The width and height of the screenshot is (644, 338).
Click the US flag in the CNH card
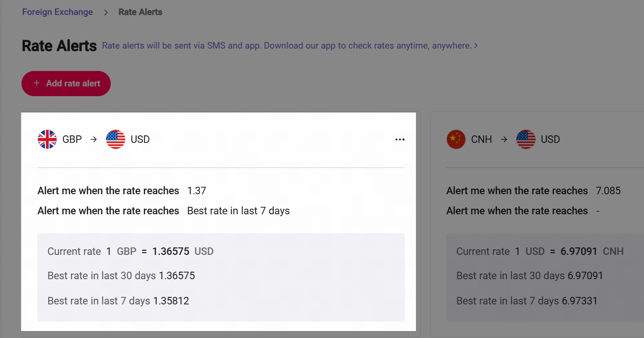tap(526, 139)
